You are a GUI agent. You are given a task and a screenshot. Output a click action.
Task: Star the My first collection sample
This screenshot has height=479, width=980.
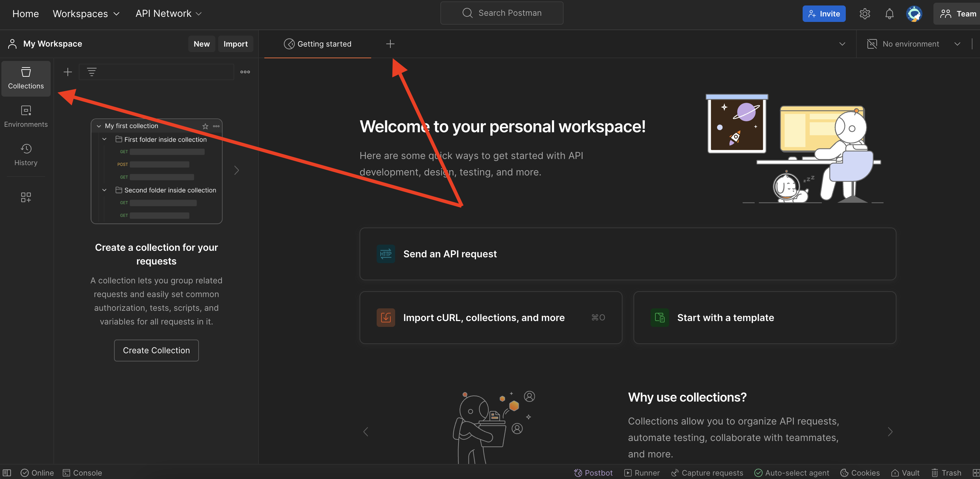tap(205, 126)
